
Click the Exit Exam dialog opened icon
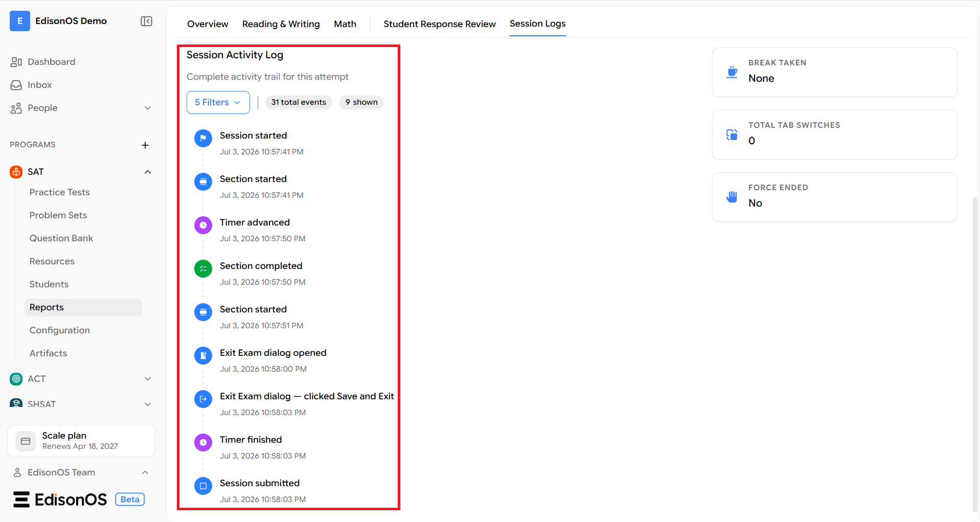(x=203, y=355)
